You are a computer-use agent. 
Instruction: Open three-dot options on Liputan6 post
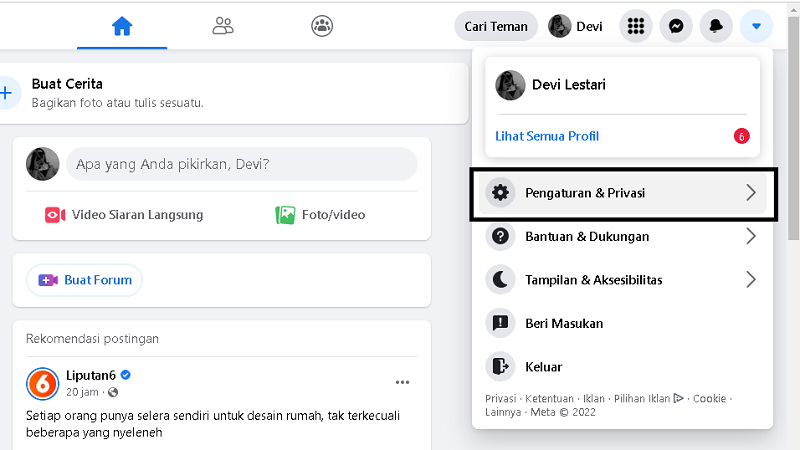(402, 382)
